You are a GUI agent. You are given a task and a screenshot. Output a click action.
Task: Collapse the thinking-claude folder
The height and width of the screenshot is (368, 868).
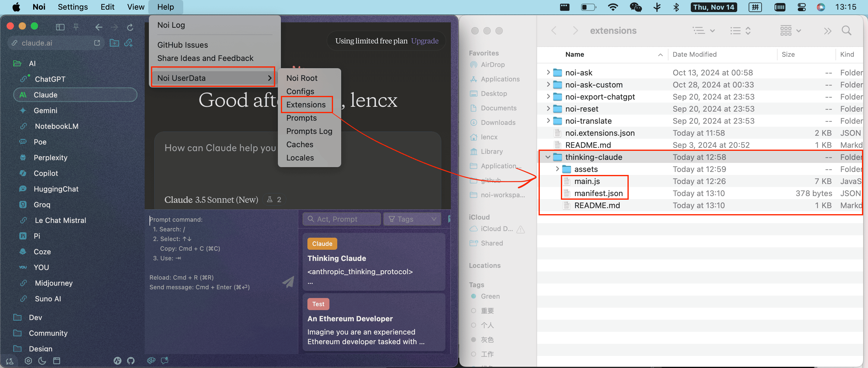tap(548, 157)
